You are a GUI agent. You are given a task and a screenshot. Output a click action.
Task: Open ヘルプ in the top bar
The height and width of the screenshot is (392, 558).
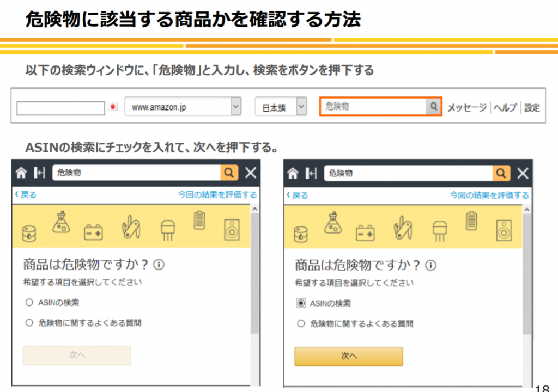(505, 108)
